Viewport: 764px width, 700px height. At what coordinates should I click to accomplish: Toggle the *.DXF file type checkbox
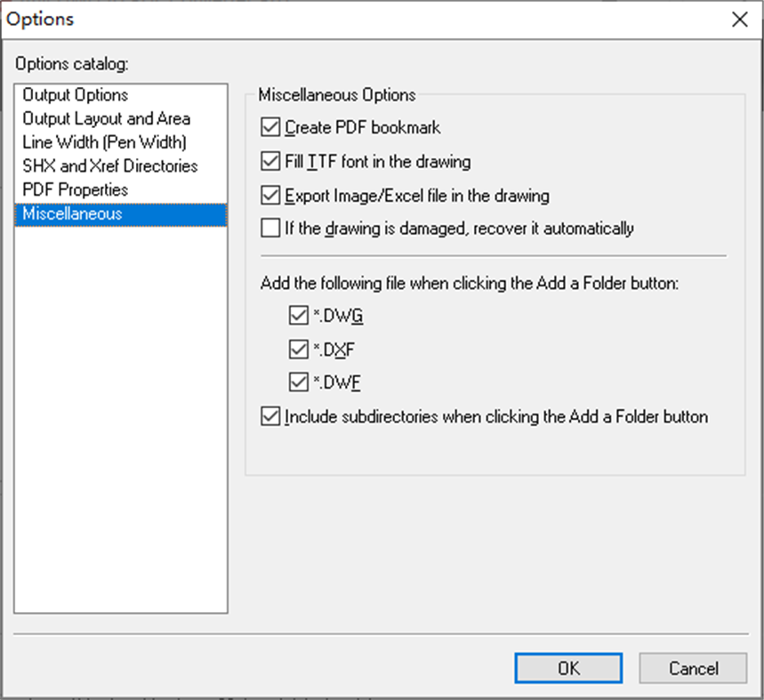click(x=300, y=349)
